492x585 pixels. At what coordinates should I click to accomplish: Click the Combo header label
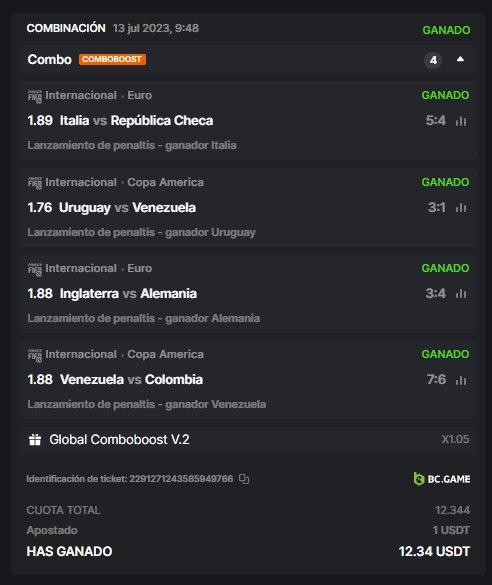click(x=50, y=59)
